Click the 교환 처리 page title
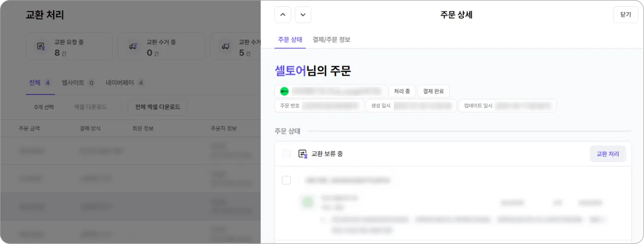 [45, 15]
